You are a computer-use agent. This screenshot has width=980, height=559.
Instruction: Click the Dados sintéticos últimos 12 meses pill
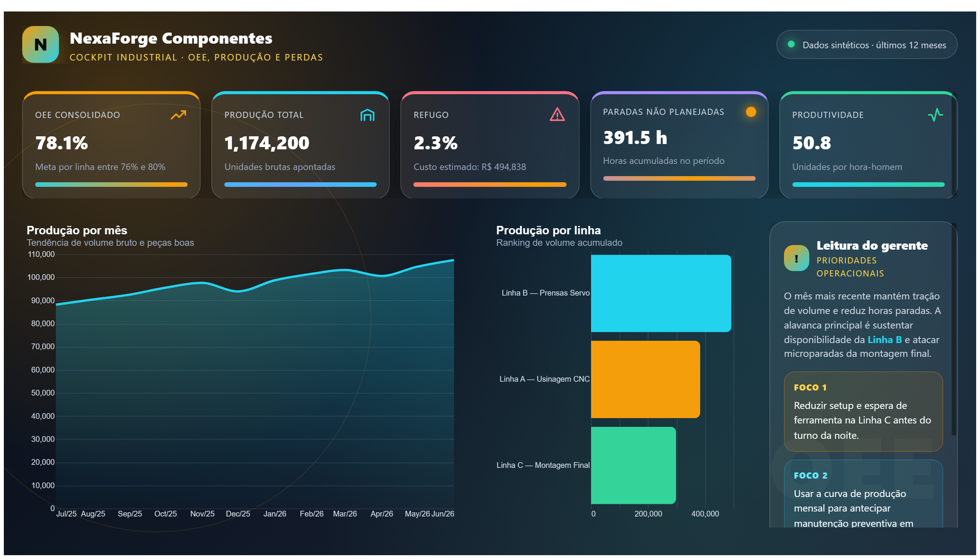pos(866,44)
